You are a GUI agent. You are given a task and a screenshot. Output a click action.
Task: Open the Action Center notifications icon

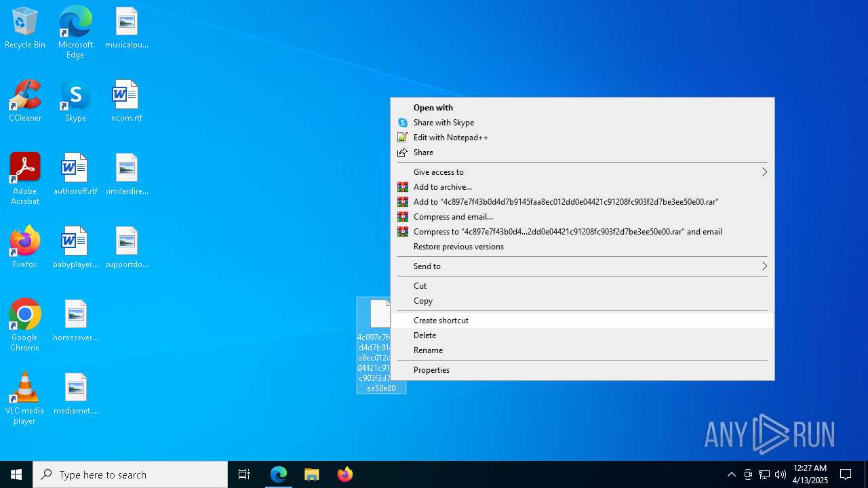click(x=846, y=474)
